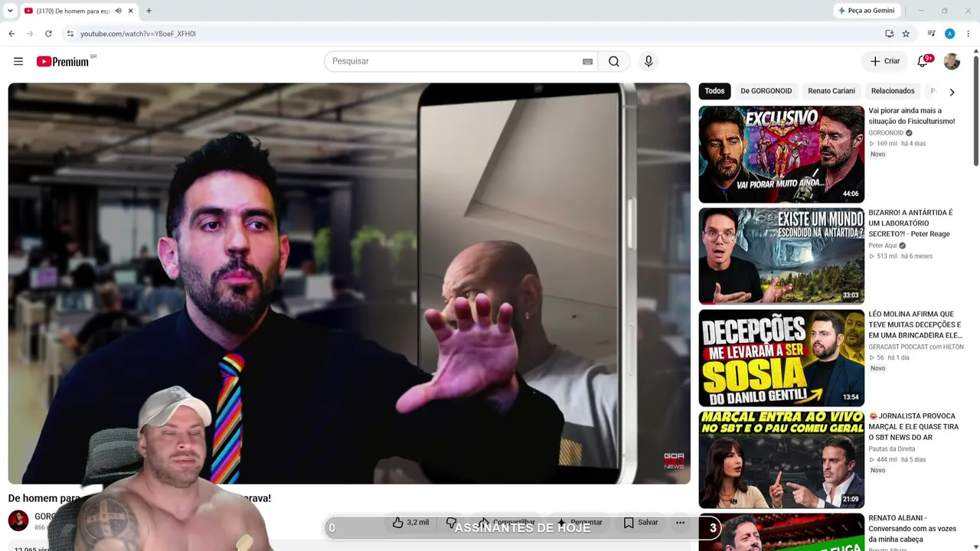980x551 pixels.
Task: Click '444 mil' views text
Action: point(887,460)
